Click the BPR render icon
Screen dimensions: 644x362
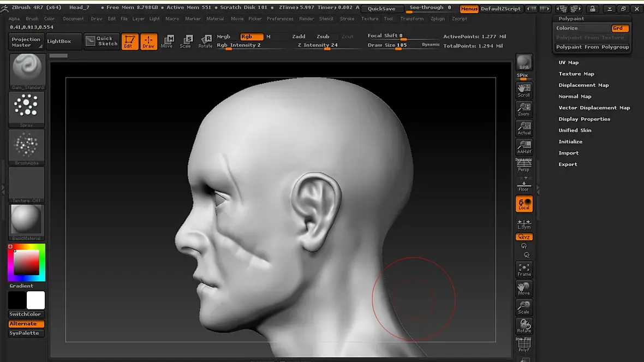click(524, 62)
